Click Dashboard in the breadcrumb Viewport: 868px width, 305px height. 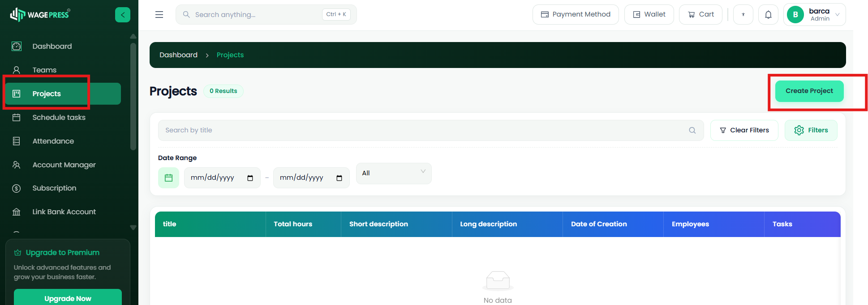(178, 55)
